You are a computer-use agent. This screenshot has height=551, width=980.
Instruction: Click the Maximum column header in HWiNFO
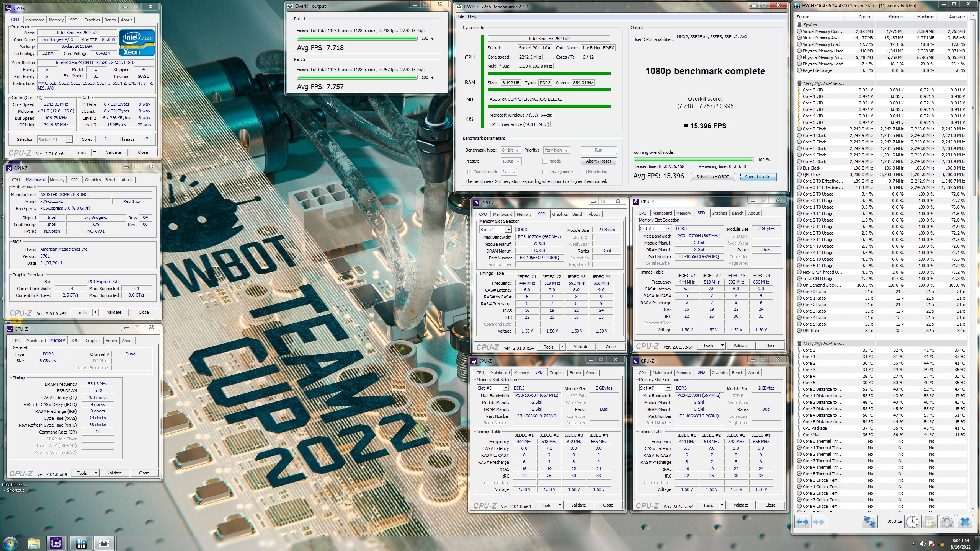click(x=925, y=17)
